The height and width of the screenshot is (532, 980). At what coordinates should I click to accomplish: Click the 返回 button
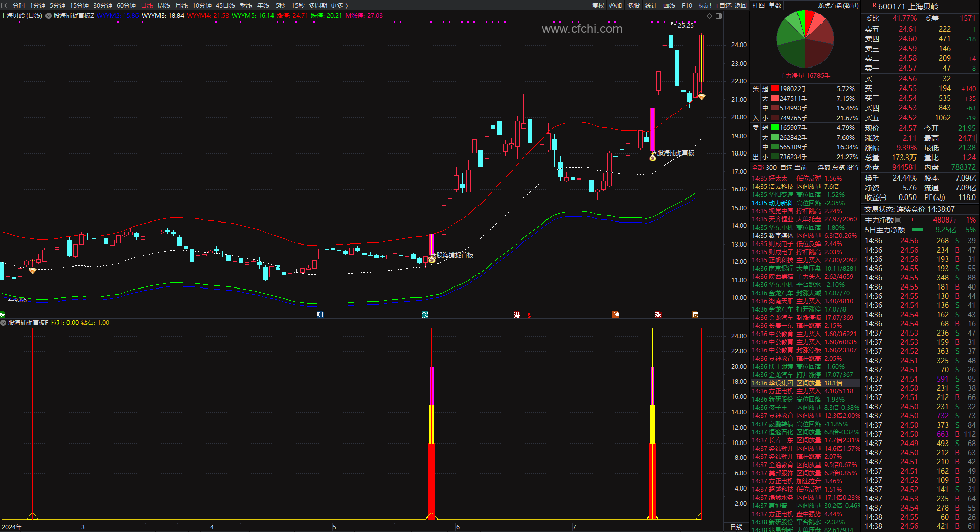[x=741, y=5]
